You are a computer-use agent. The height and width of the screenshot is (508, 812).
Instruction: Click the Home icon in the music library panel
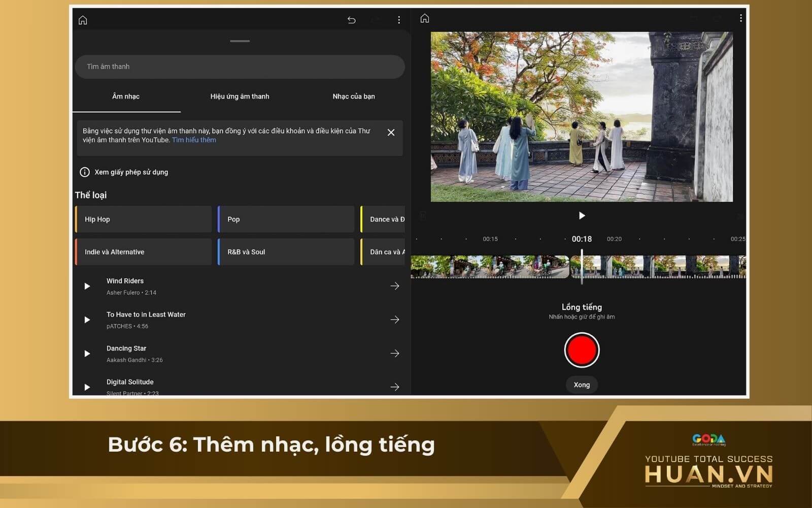[83, 20]
